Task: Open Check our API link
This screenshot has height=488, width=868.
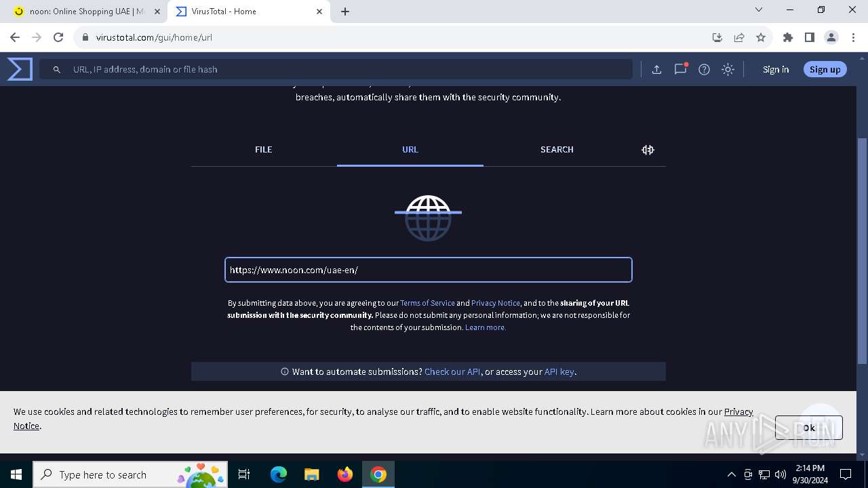Action: (452, 371)
